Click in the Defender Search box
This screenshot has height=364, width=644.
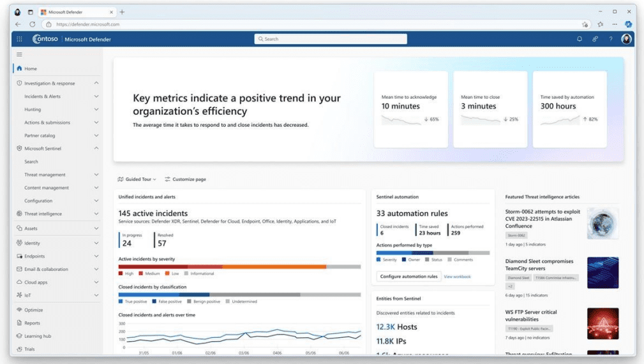tap(331, 39)
